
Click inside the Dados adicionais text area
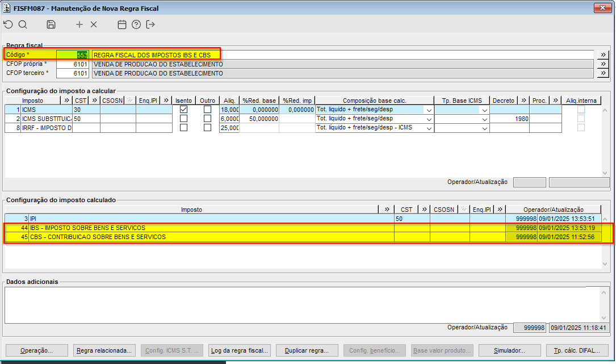[x=301, y=304]
